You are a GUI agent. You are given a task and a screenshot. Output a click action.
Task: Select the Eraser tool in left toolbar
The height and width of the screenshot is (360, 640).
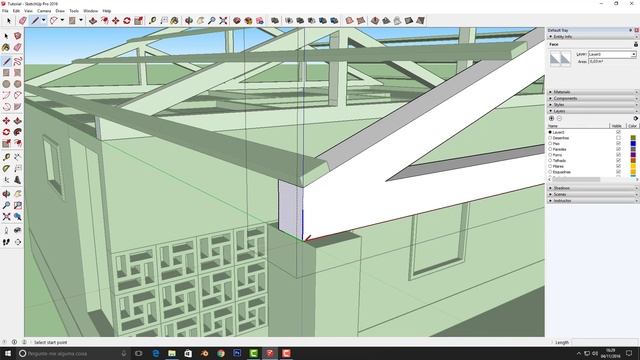[18, 48]
